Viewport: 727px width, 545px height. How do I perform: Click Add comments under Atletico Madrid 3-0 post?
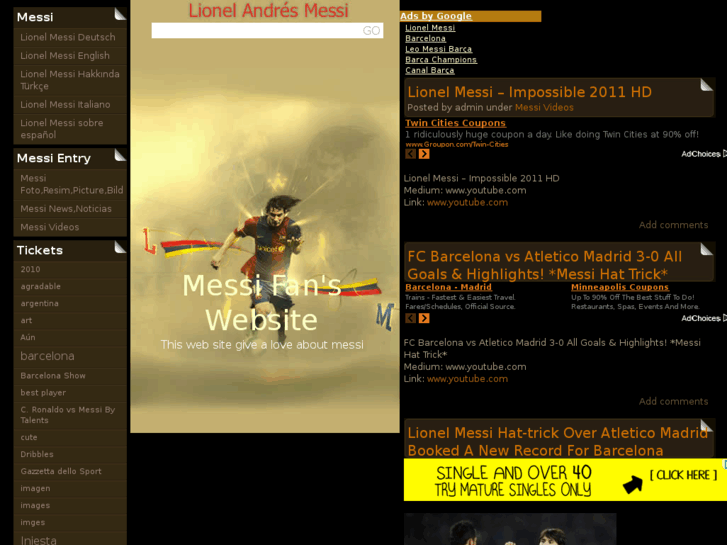pyautogui.click(x=673, y=402)
